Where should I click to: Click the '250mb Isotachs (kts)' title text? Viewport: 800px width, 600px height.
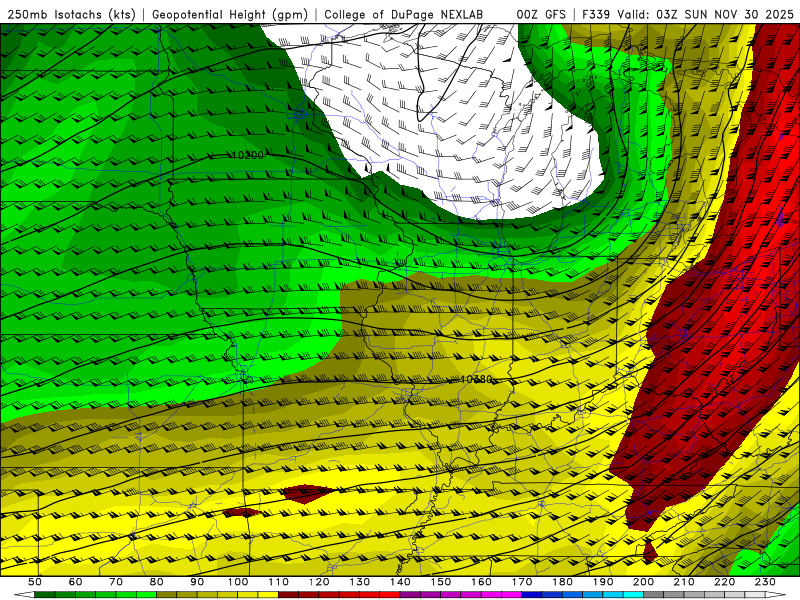[x=71, y=14]
